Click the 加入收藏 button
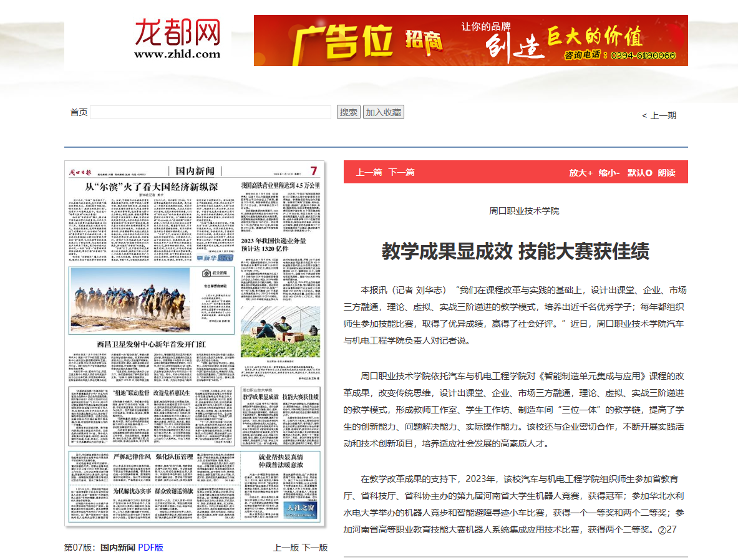This screenshot has height=560, width=738. point(383,112)
